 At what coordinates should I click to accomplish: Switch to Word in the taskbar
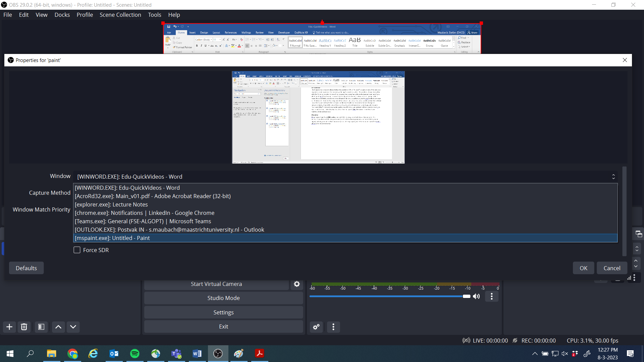tap(197, 354)
